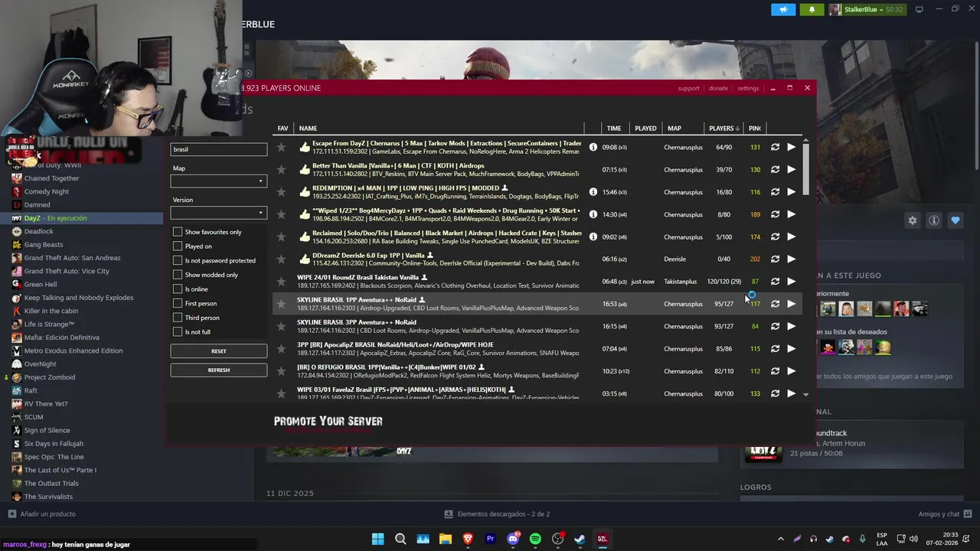Play the 3PP ApocalipZ BRASIL server

pos(792,349)
